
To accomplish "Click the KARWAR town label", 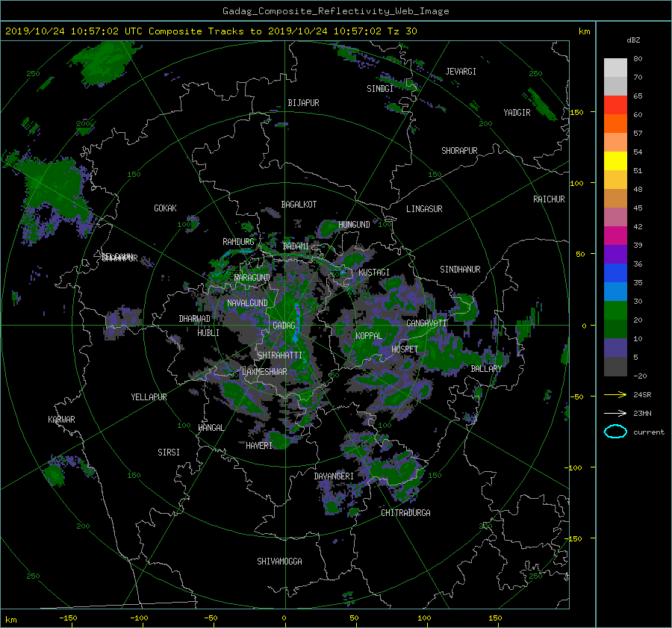I will (x=61, y=419).
